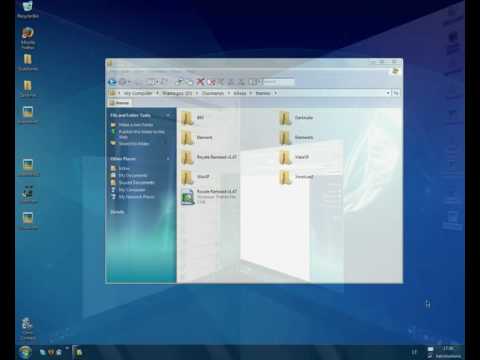Viewport: 480px width, 360px height.
Task: Select the VistaVG folder
Action: (x=295, y=157)
